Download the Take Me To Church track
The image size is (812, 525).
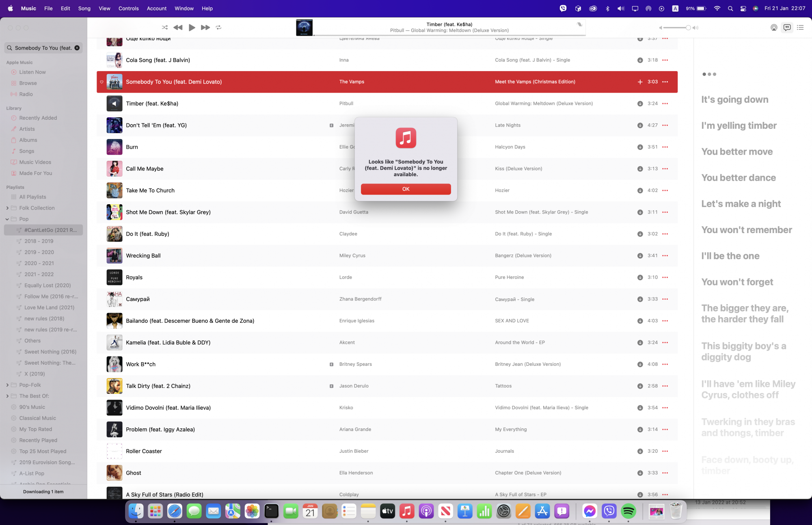tap(640, 190)
